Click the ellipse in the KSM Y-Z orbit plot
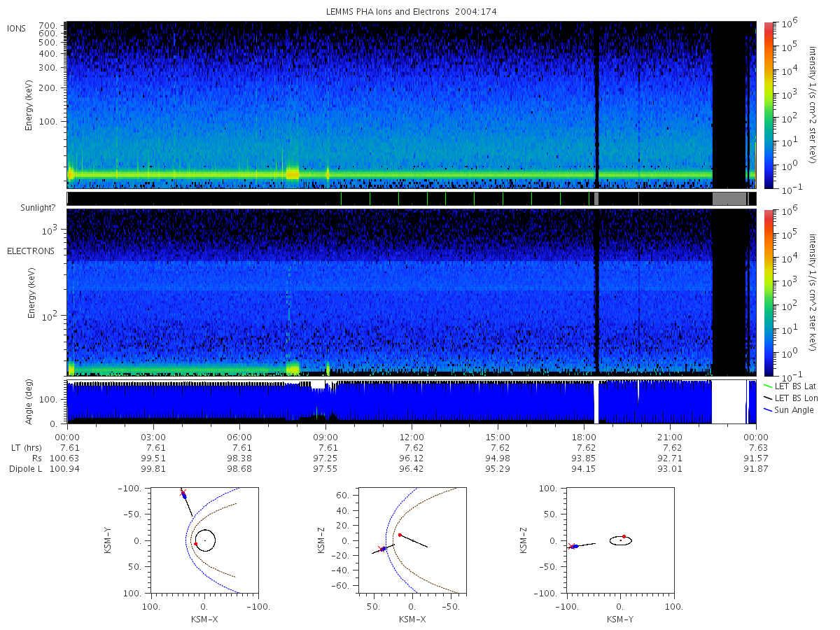This screenshot has width=840, height=630. click(621, 540)
